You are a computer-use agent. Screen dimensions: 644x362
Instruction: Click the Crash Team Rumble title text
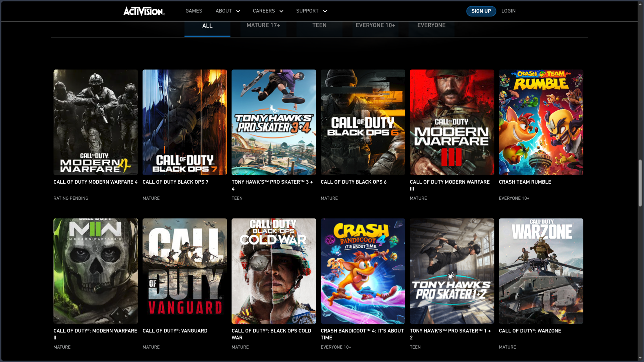tap(525, 182)
